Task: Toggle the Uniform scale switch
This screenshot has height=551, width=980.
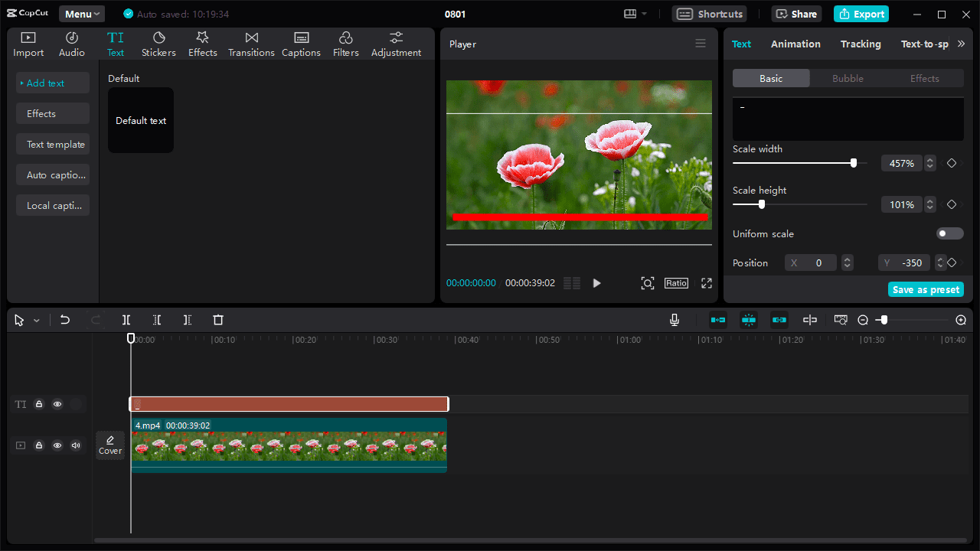Action: click(x=950, y=233)
